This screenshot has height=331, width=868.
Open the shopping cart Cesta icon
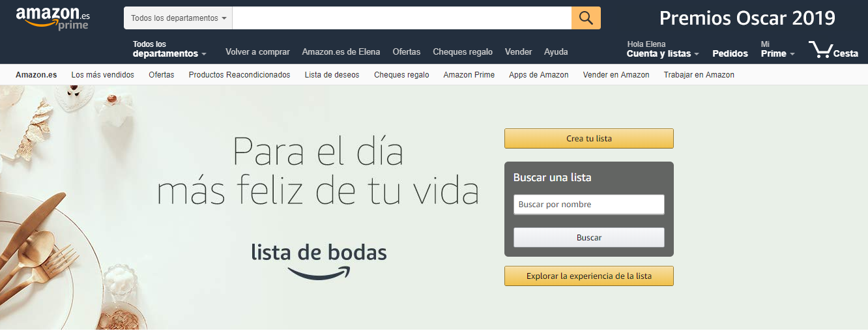(x=833, y=50)
